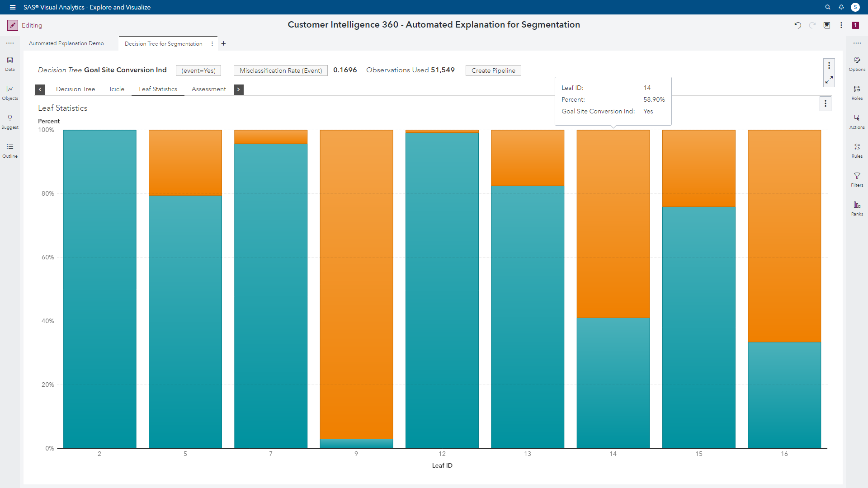Open the Filters pane

857,179
